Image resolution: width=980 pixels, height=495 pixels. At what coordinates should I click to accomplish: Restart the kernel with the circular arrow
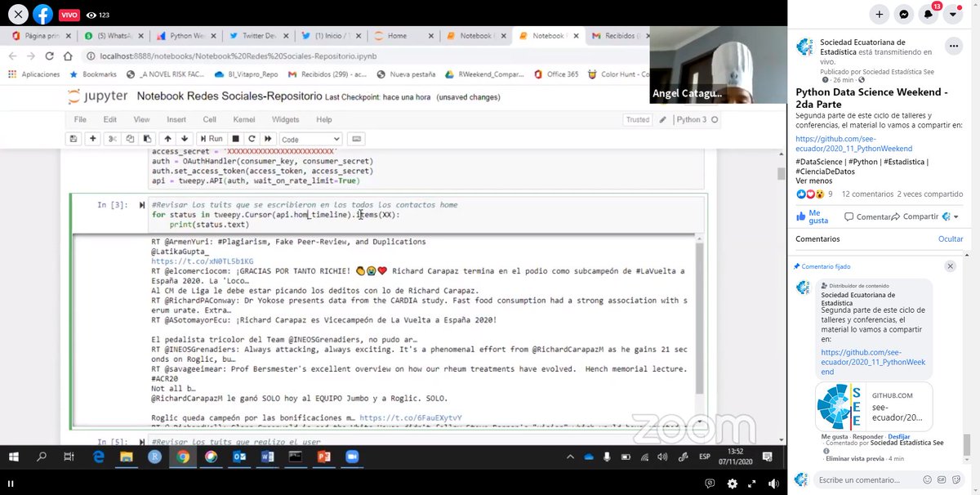(x=252, y=139)
